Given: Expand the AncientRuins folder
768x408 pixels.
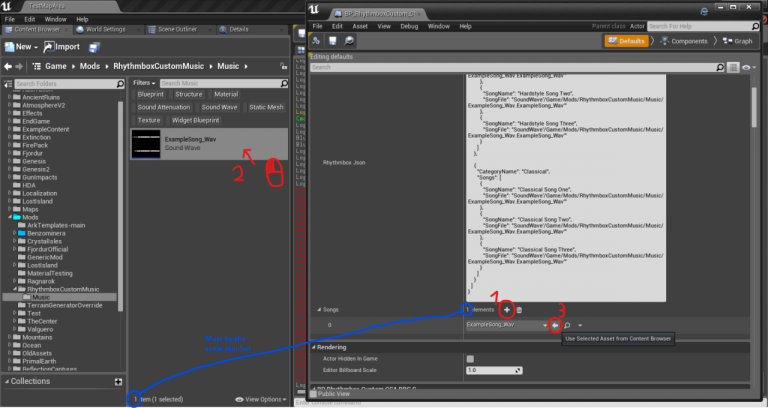Looking at the screenshot, I should pyautogui.click(x=9, y=97).
